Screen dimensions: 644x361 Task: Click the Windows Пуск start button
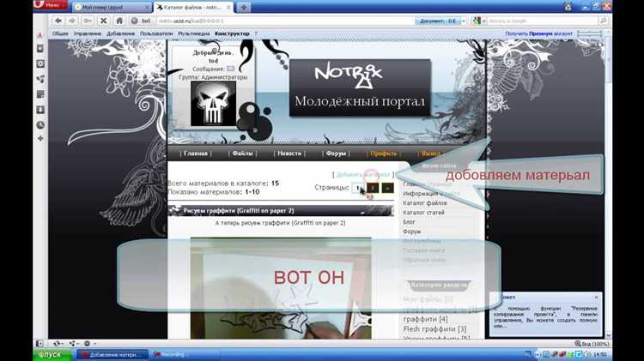point(53,354)
